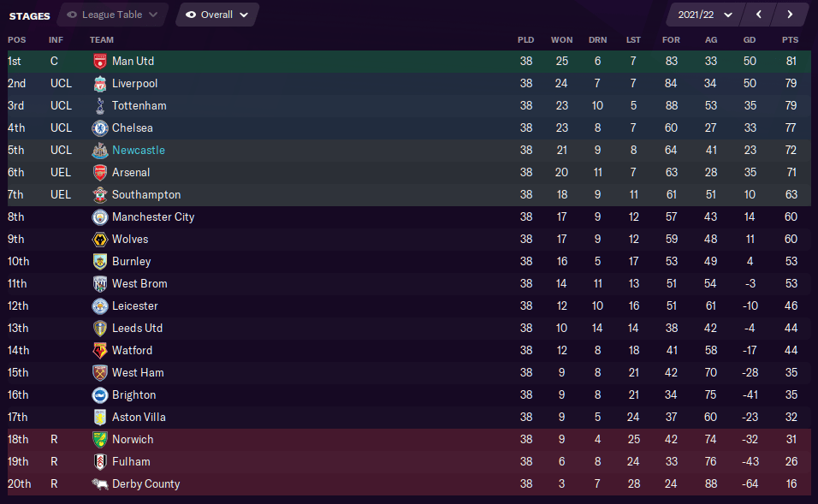This screenshot has height=504, width=818.
Task: Click the STAGES menu label
Action: click(x=30, y=15)
